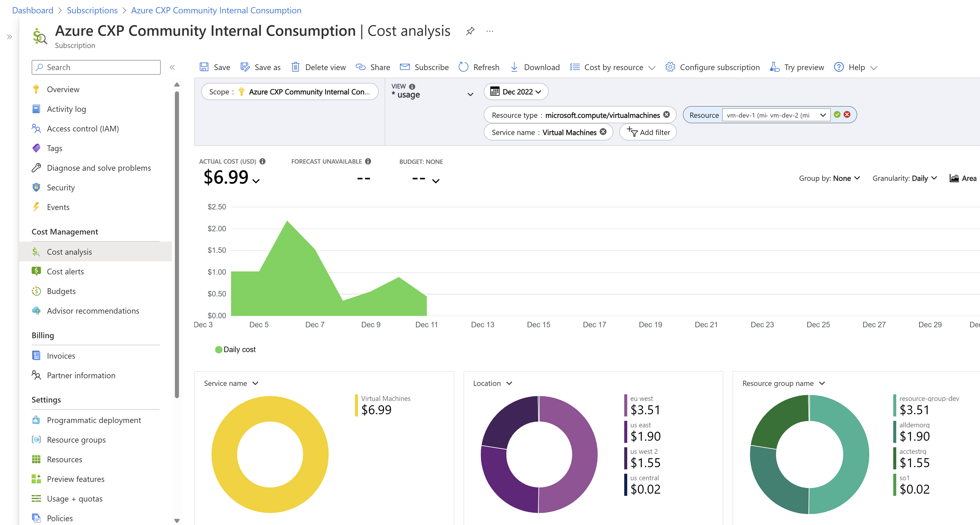The height and width of the screenshot is (525, 980).
Task: Open the Dec 2022 date picker dropdown
Action: pyautogui.click(x=516, y=92)
